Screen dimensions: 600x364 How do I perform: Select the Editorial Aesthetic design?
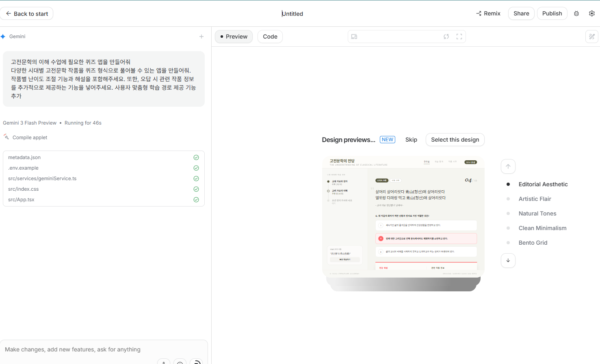543,184
